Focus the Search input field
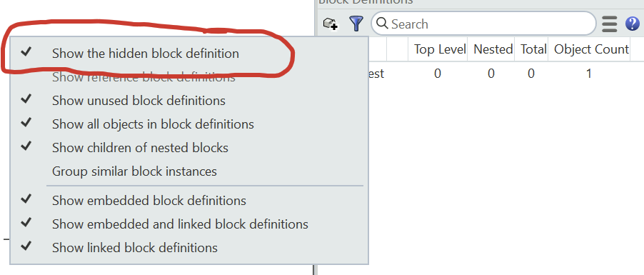 click(483, 24)
